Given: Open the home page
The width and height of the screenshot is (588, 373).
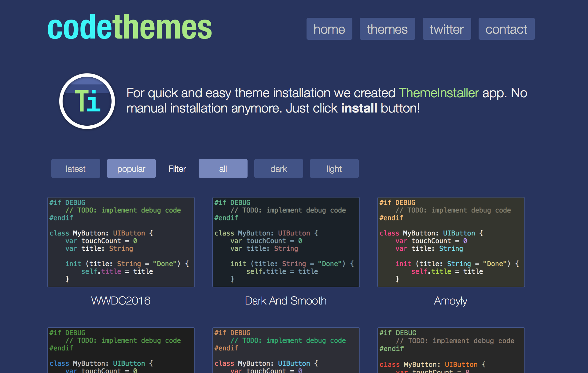Looking at the screenshot, I should 329,29.
